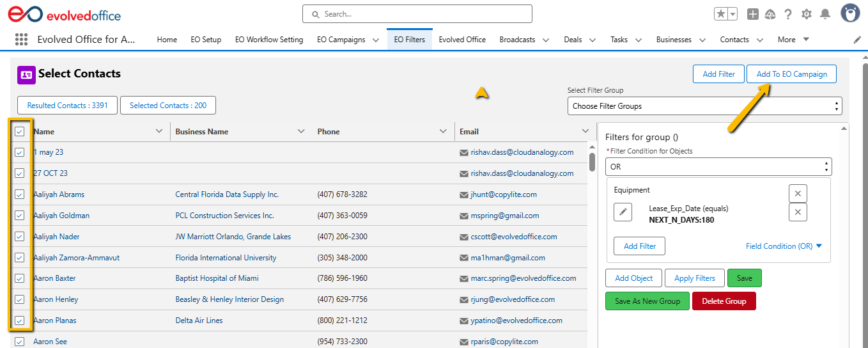This screenshot has height=348, width=868.
Task: Click the Favorites star icon
Action: [x=720, y=14]
